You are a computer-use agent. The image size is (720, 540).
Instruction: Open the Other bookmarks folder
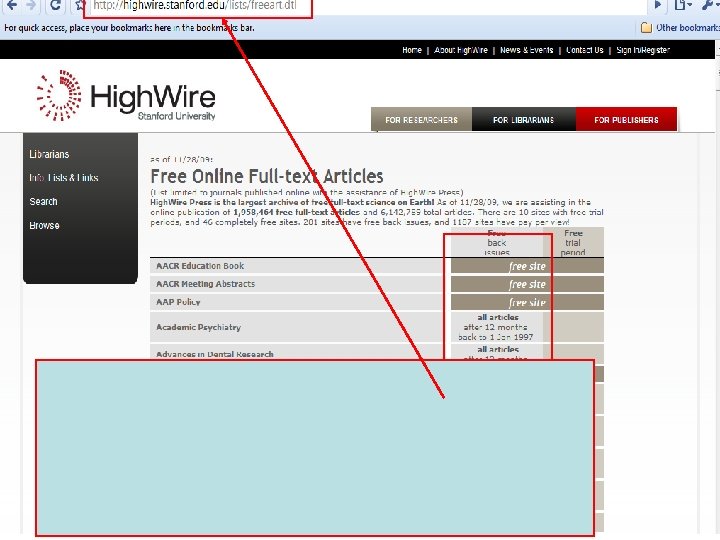pos(681,28)
